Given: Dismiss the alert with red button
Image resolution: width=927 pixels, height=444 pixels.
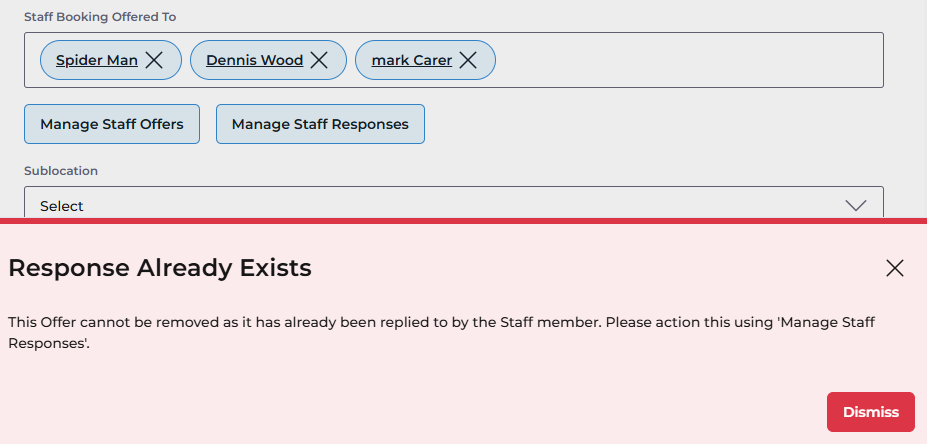Looking at the screenshot, I should (x=870, y=412).
